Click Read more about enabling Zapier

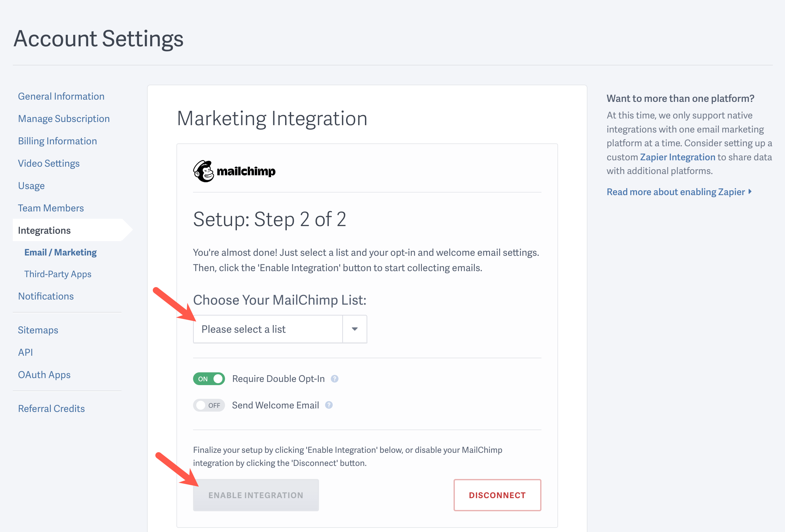[676, 192]
